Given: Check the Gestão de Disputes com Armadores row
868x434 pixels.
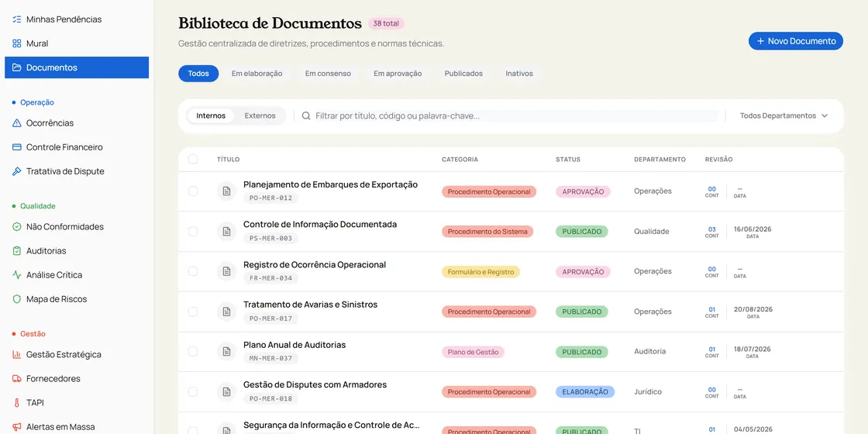Looking at the screenshot, I should tap(193, 392).
